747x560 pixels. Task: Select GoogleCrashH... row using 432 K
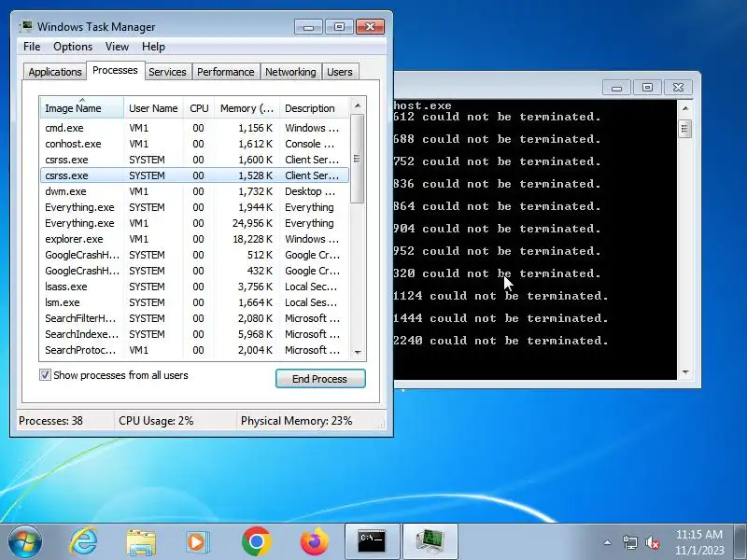click(x=194, y=271)
